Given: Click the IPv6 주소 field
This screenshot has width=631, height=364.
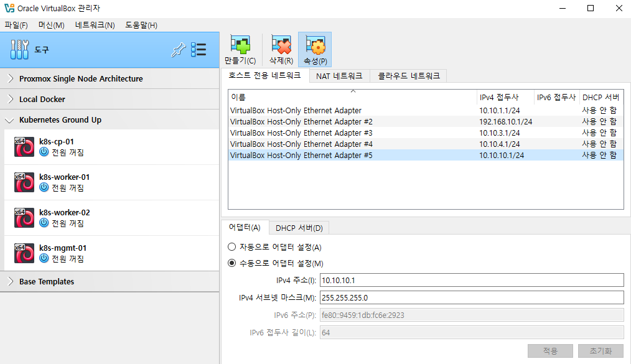Looking at the screenshot, I should click(472, 315).
